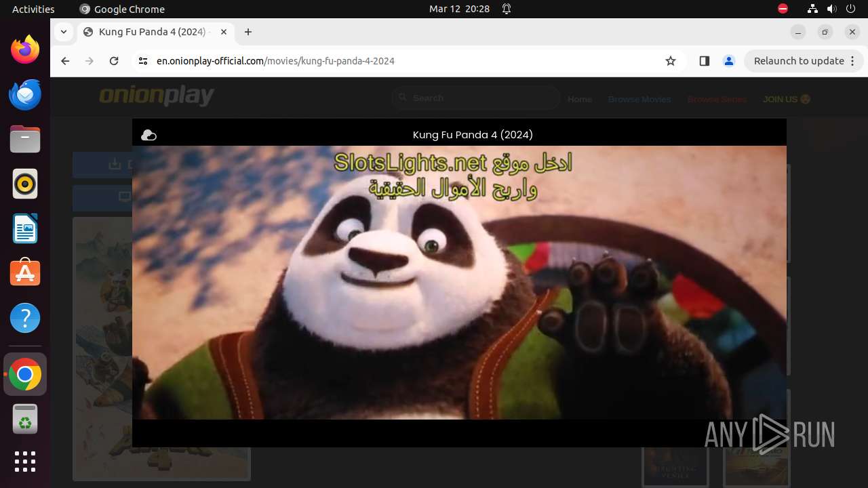This screenshot has width=868, height=488.
Task: Click the Google Chrome dock icon
Action: (x=25, y=374)
